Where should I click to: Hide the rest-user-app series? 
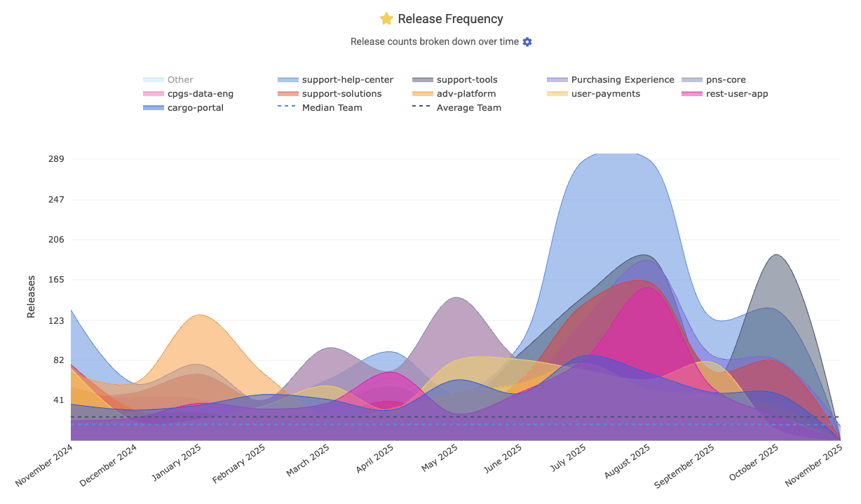tap(737, 94)
